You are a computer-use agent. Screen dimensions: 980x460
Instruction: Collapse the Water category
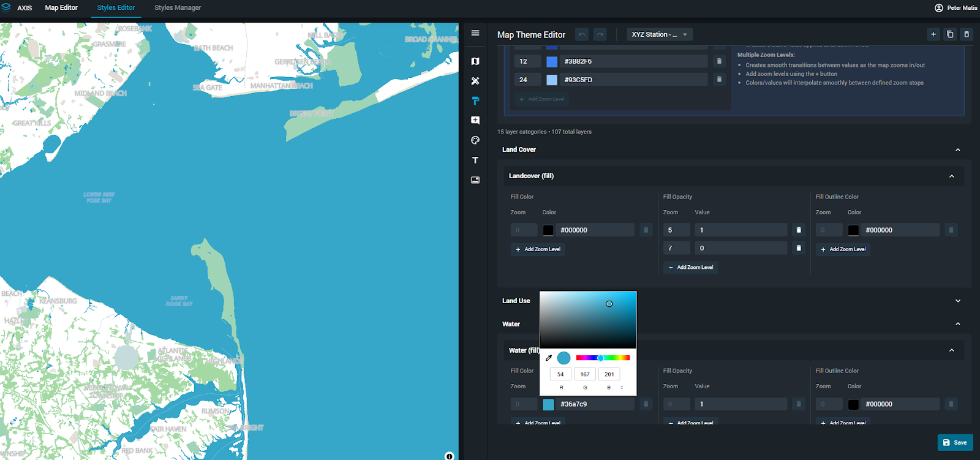tap(958, 324)
